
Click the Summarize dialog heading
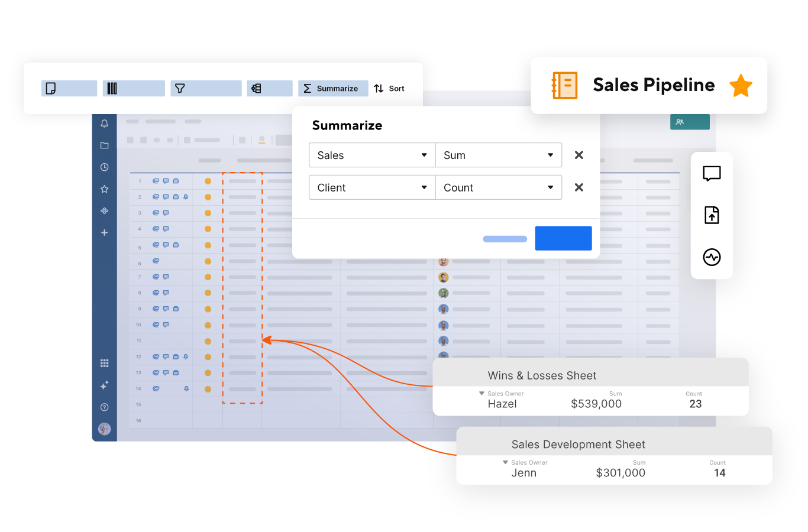coord(347,125)
